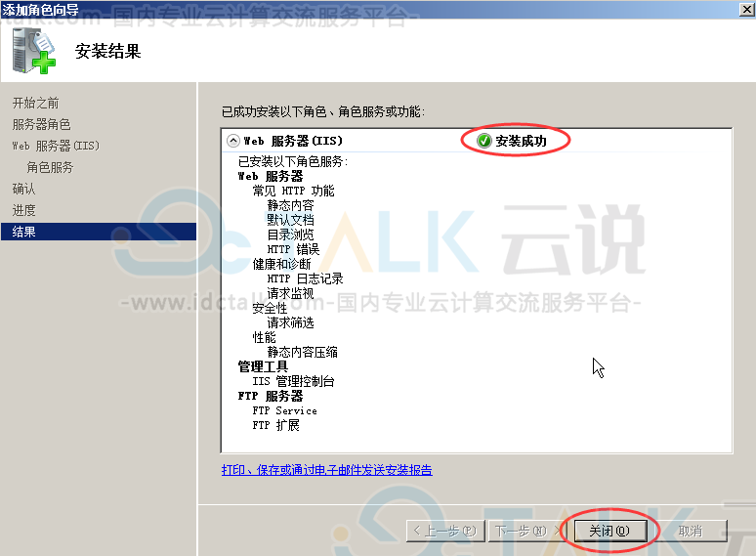Select 角色服务 step in sidebar
756x556 pixels.
pos(50,167)
